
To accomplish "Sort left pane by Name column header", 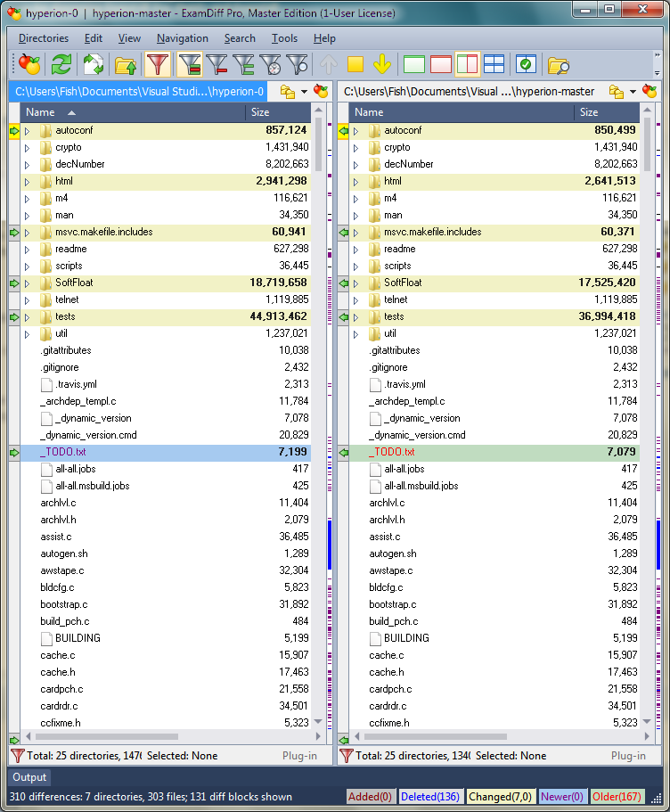I will 132,112.
